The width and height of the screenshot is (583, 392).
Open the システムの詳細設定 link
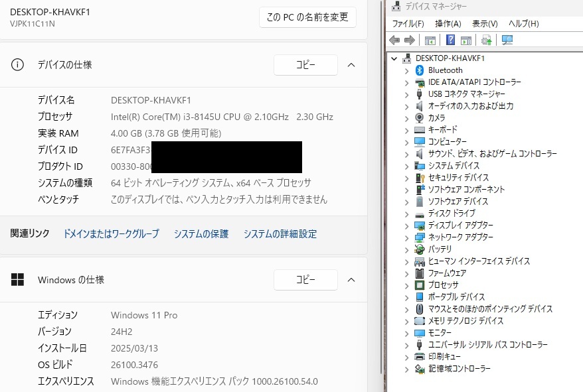(280, 233)
